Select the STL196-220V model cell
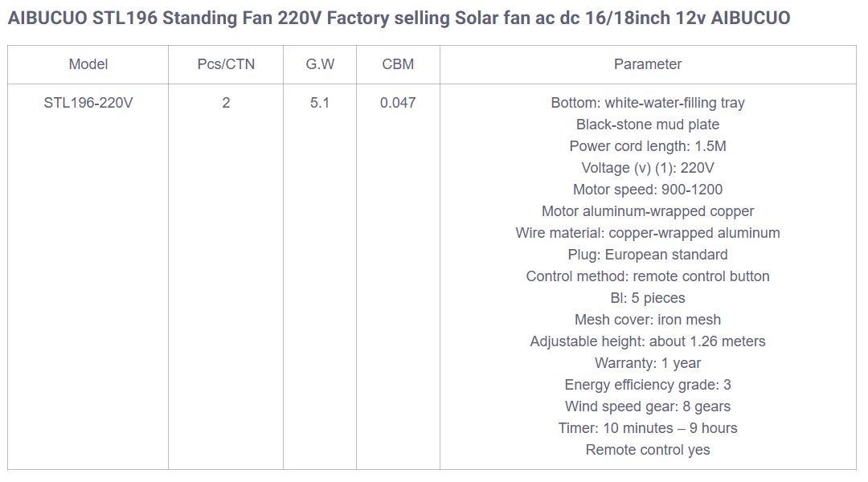This screenshot has width=868, height=482. [88, 103]
